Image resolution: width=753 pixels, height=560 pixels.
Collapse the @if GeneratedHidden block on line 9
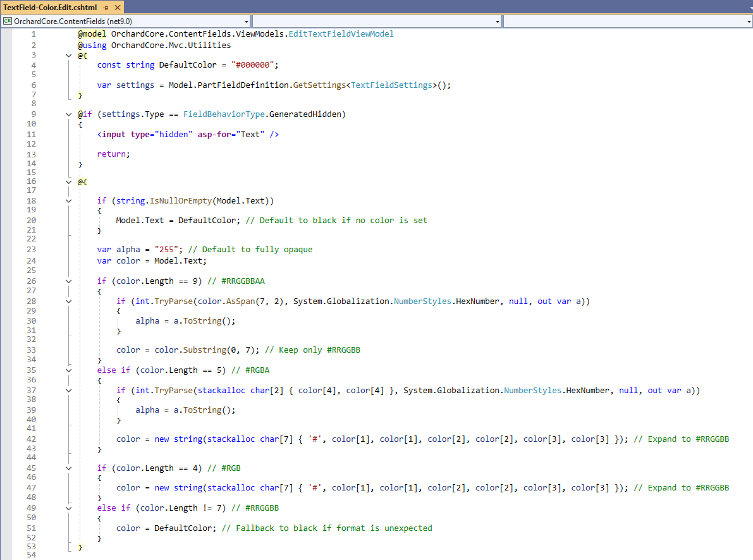69,114
